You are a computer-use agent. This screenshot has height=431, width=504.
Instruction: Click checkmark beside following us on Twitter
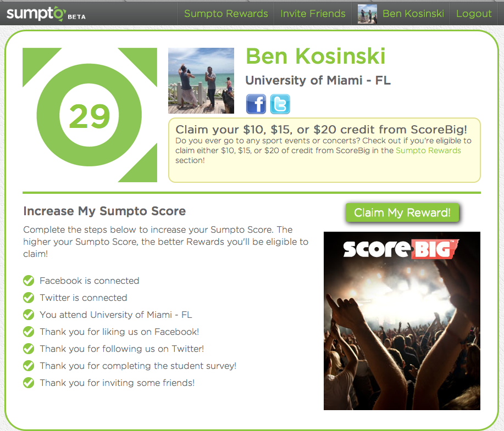point(29,349)
